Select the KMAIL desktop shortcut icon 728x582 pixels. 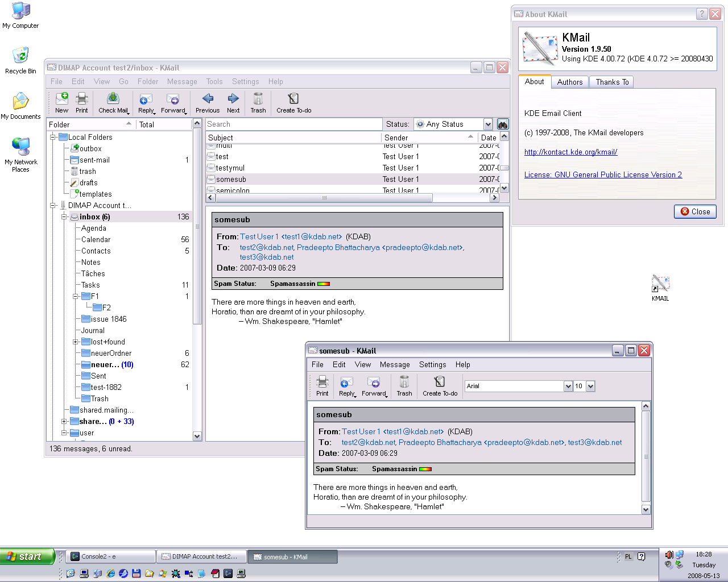660,288
